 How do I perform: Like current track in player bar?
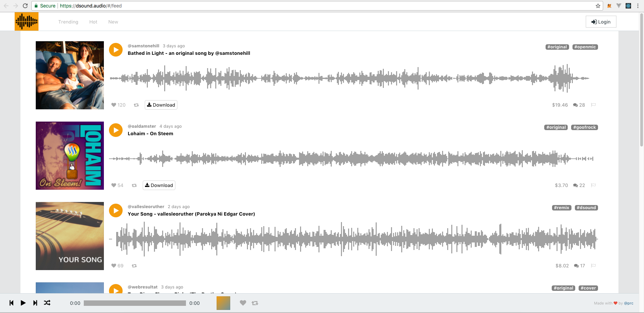pos(243,303)
